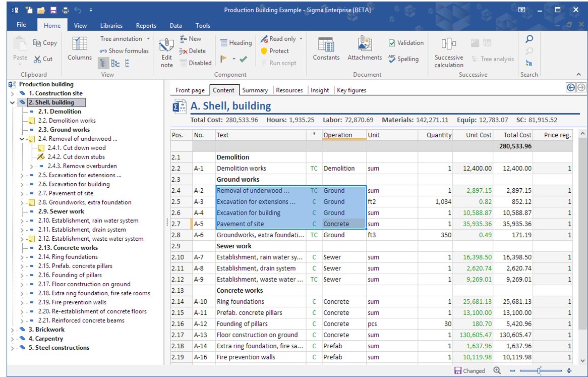Collapse the ribbon with the up chevron

[578, 74]
